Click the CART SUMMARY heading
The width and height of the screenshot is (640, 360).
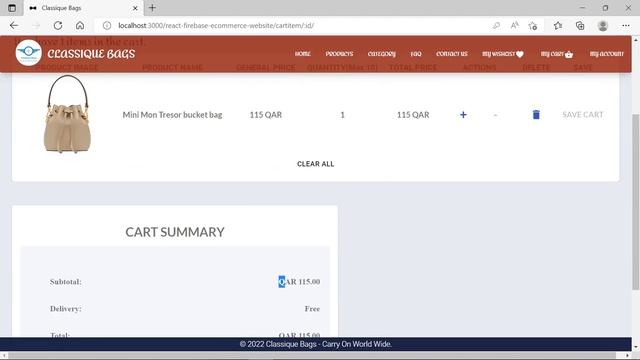175,232
